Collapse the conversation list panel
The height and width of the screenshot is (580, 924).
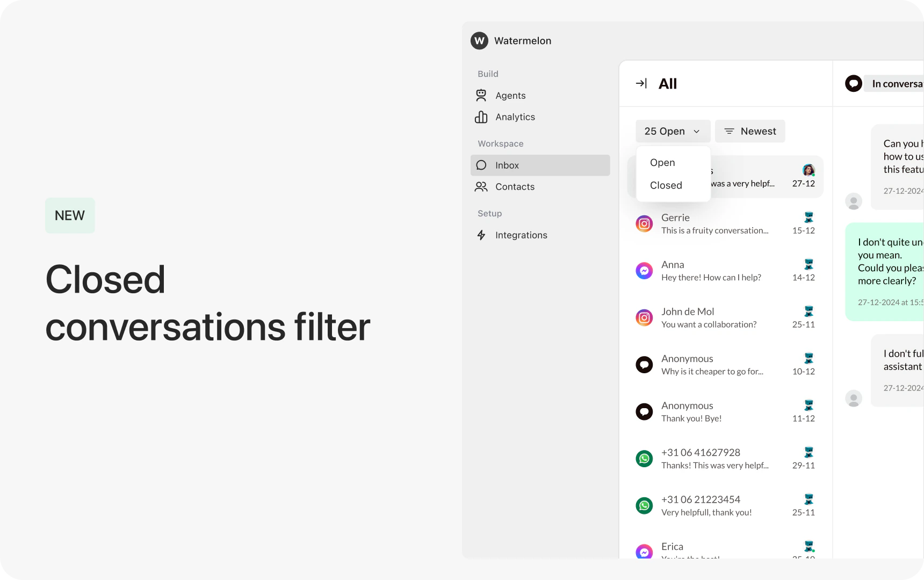pos(641,83)
